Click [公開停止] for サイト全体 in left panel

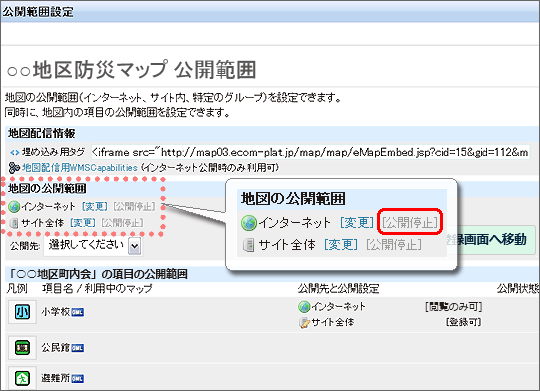pos(122,223)
